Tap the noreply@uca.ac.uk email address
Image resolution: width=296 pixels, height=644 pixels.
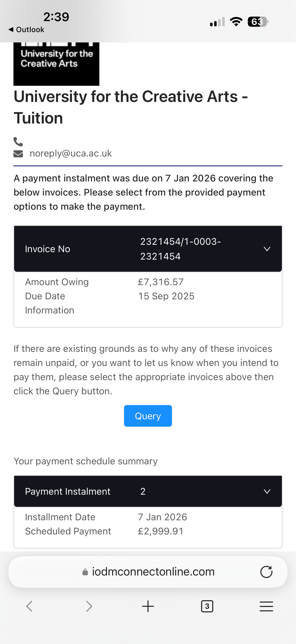click(71, 154)
